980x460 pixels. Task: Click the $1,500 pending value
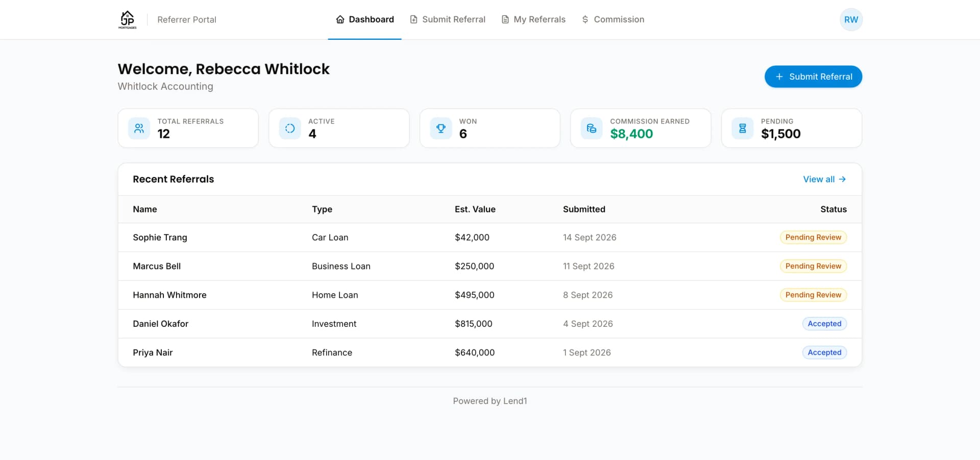(780, 134)
